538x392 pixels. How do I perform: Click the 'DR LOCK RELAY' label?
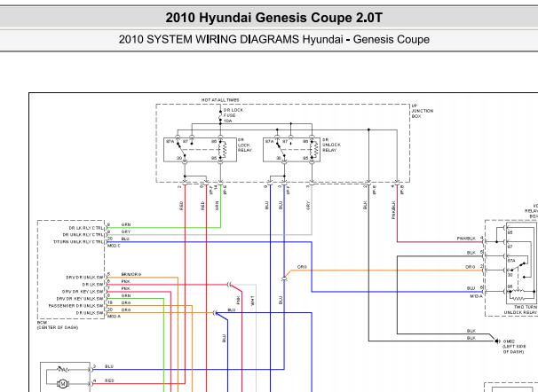pyautogui.click(x=245, y=145)
